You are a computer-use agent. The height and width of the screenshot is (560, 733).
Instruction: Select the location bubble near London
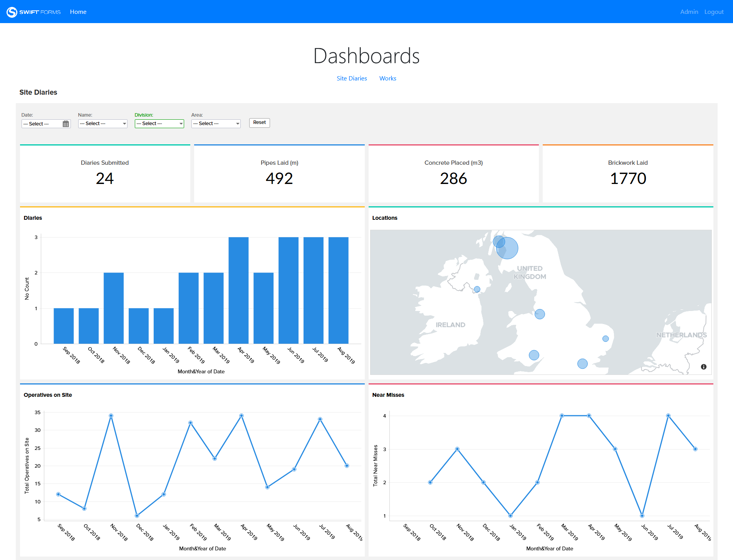click(x=582, y=363)
